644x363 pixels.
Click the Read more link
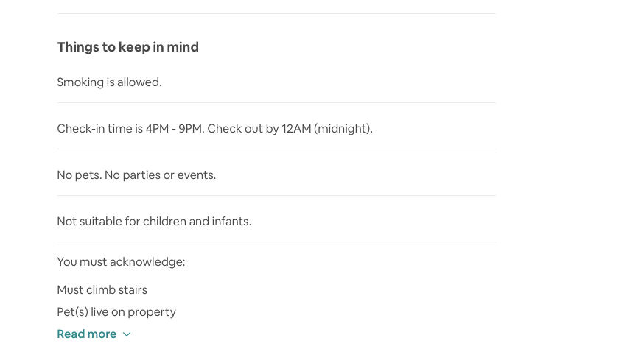86,334
